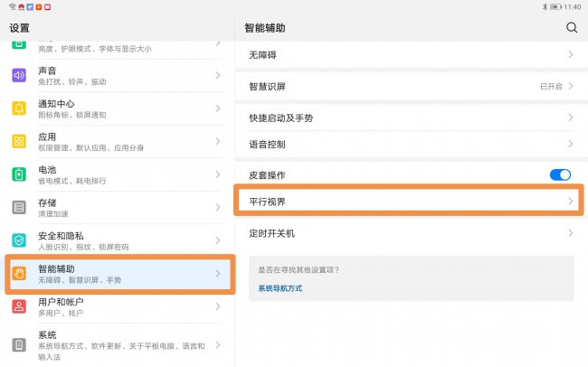This screenshot has height=367, width=588.
Task: Expand 平行视界 using its chevron
Action: 571,202
